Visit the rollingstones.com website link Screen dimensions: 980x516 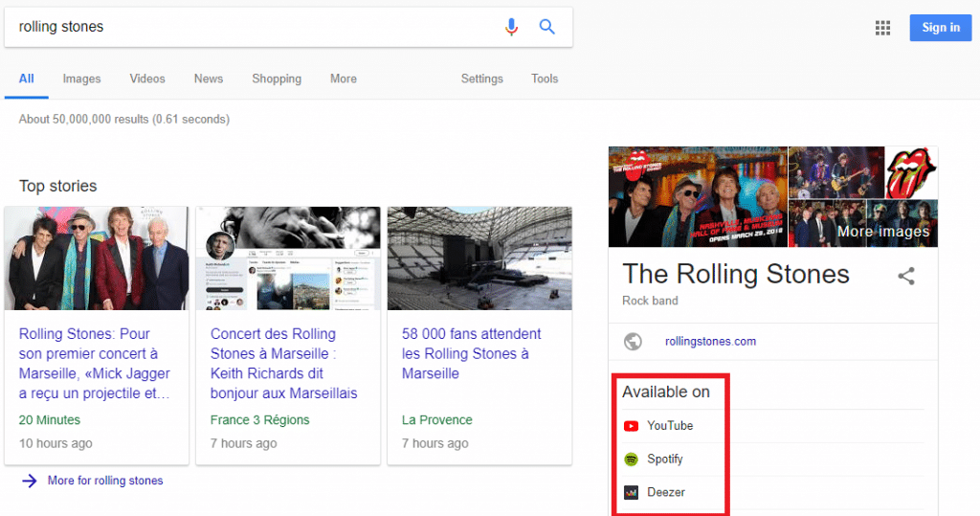point(711,342)
